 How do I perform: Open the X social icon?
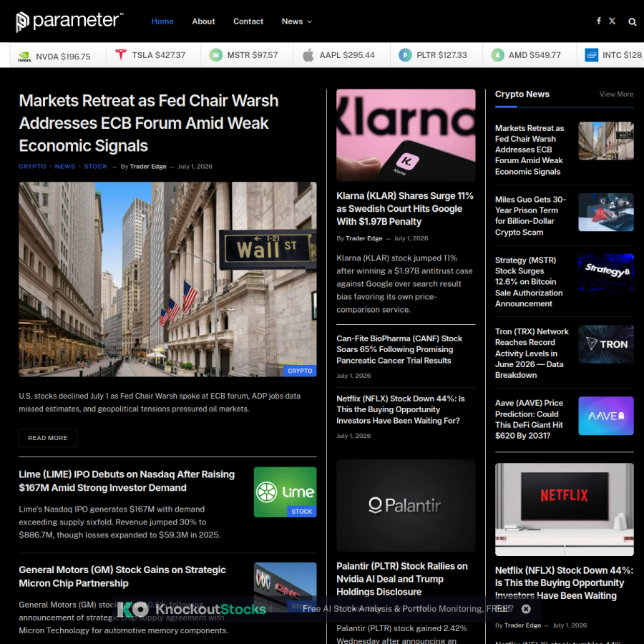(612, 21)
